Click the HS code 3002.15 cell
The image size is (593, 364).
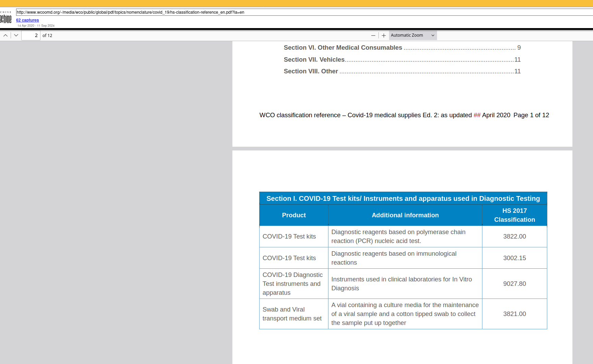coord(515,258)
